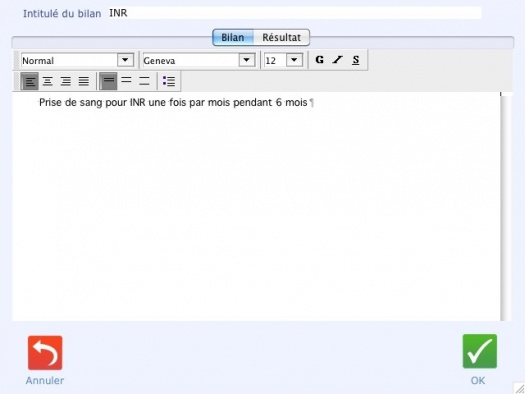Click inside the text editor area
This screenshot has width=525, height=394.
(x=256, y=207)
